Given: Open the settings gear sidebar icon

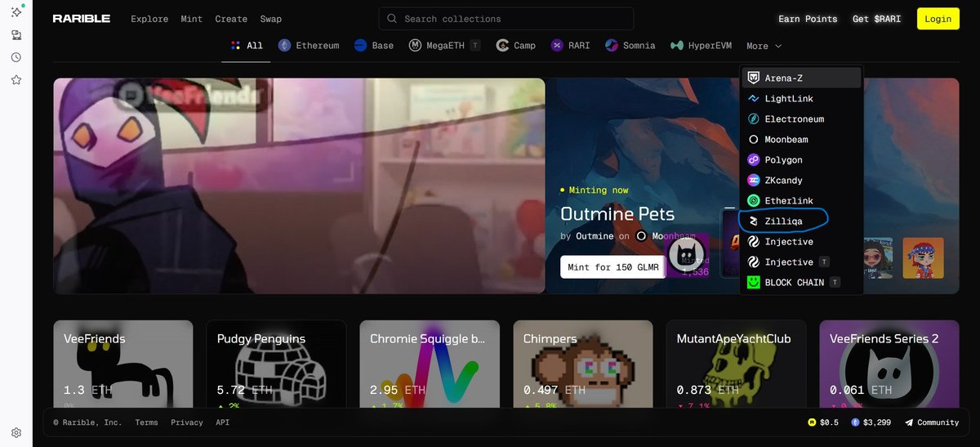Looking at the screenshot, I should (x=16, y=432).
